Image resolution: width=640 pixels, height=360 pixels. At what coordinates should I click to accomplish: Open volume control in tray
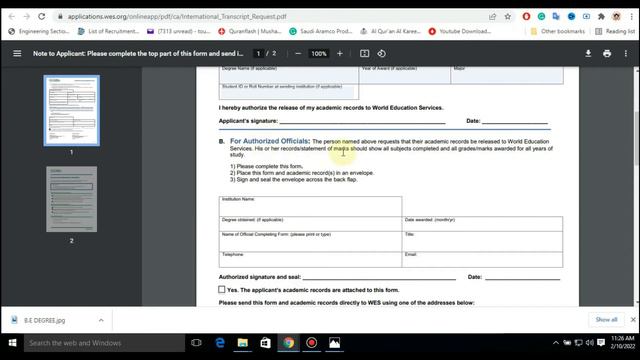pyautogui.click(x=589, y=343)
